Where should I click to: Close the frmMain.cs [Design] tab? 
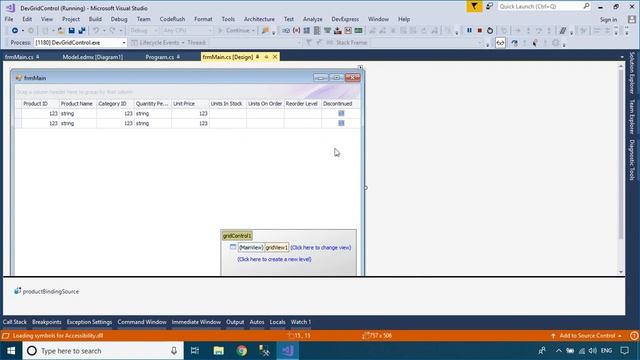[x=275, y=57]
